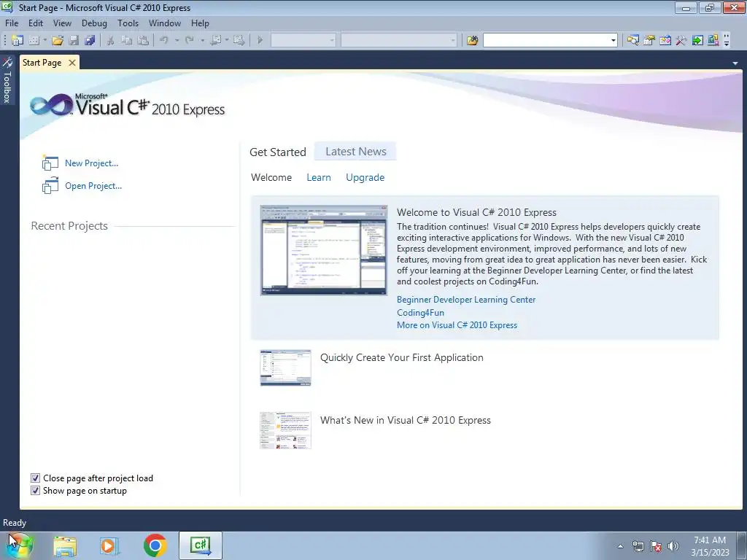Select the Learn sub-tab
The width and height of the screenshot is (747, 560).
(319, 177)
